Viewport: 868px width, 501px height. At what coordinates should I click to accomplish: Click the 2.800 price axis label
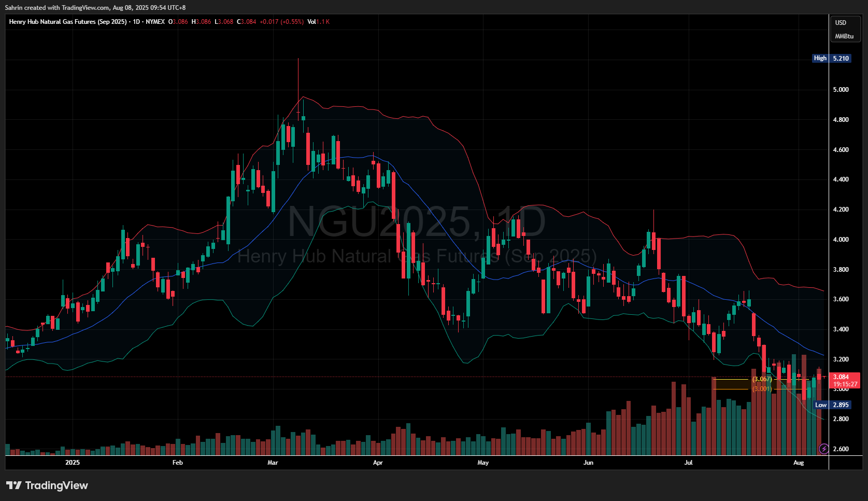click(x=841, y=419)
